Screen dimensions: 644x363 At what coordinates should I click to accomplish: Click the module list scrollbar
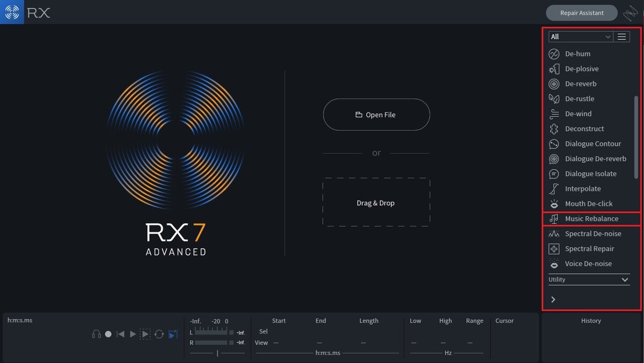(x=636, y=137)
